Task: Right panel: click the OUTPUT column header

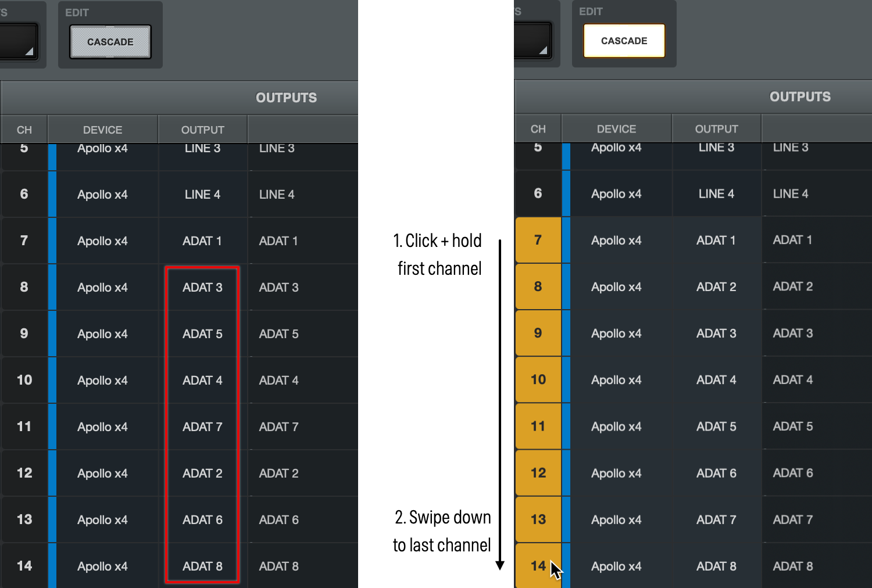Action: pyautogui.click(x=717, y=128)
